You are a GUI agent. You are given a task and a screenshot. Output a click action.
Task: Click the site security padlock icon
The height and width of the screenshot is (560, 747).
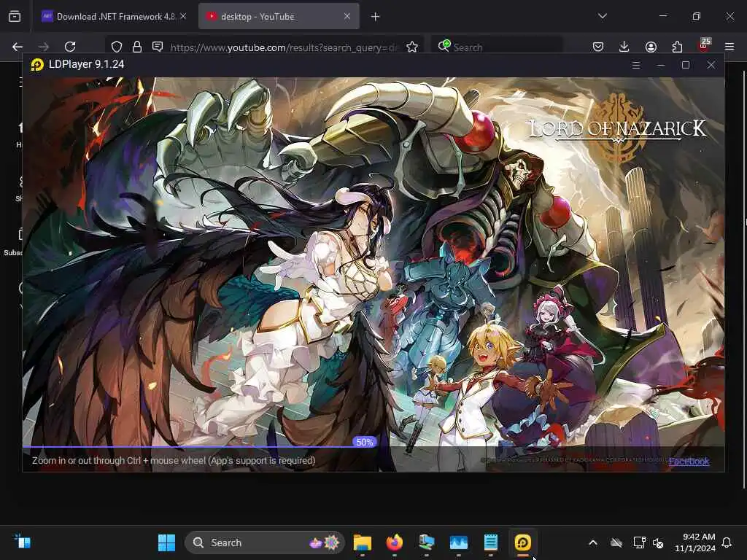pos(137,47)
